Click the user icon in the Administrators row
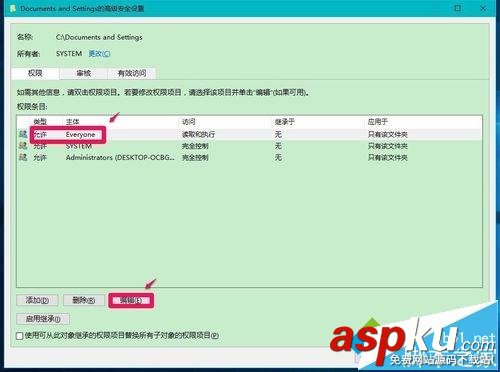Viewport: 500px width, 372px height. point(23,157)
